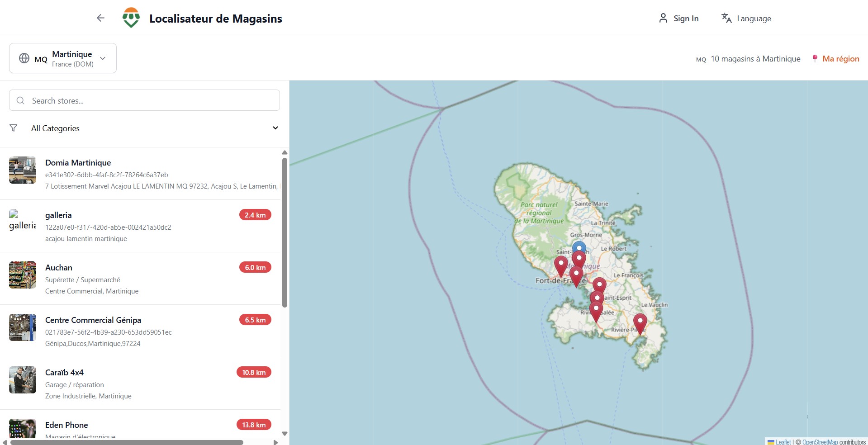Image resolution: width=868 pixels, height=445 pixels.
Task: Focus the Search stores input field
Action: pyautogui.click(x=144, y=100)
